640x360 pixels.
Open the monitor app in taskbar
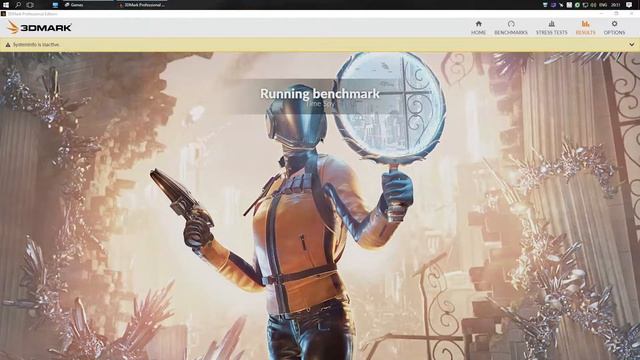55,5
